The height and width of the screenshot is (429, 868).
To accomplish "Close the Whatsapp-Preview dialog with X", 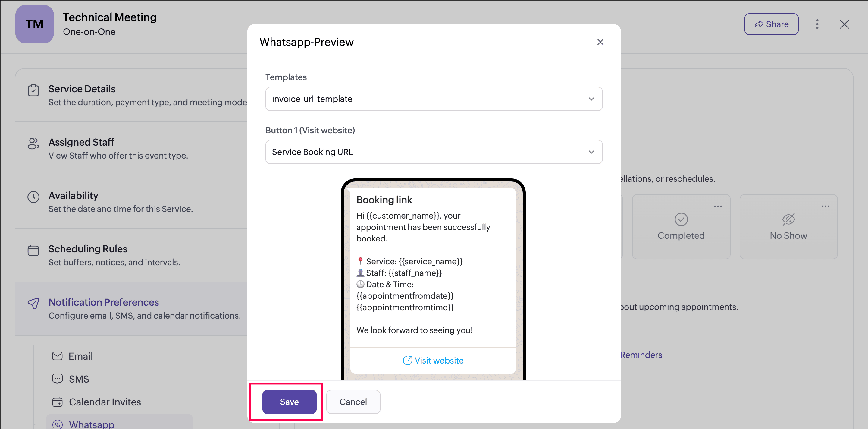I will 600,42.
